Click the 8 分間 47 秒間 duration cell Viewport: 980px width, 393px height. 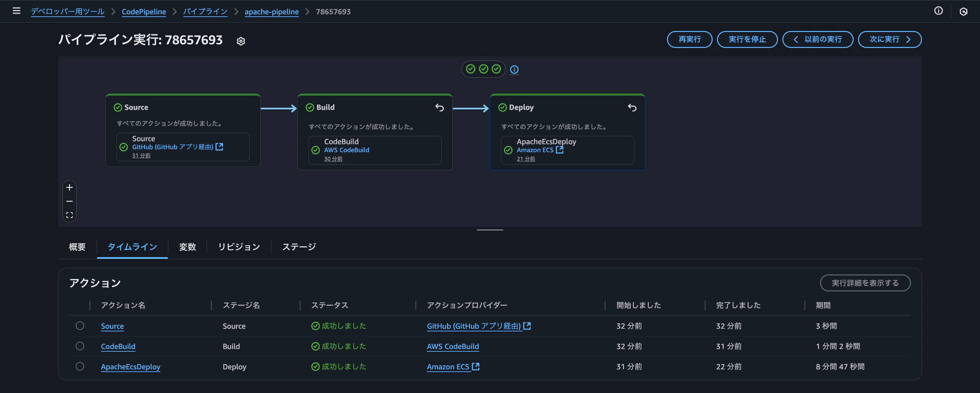pos(840,367)
